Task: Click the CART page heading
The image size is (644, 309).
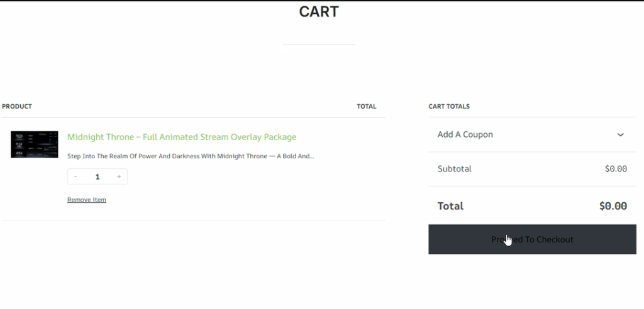Action: click(x=319, y=11)
